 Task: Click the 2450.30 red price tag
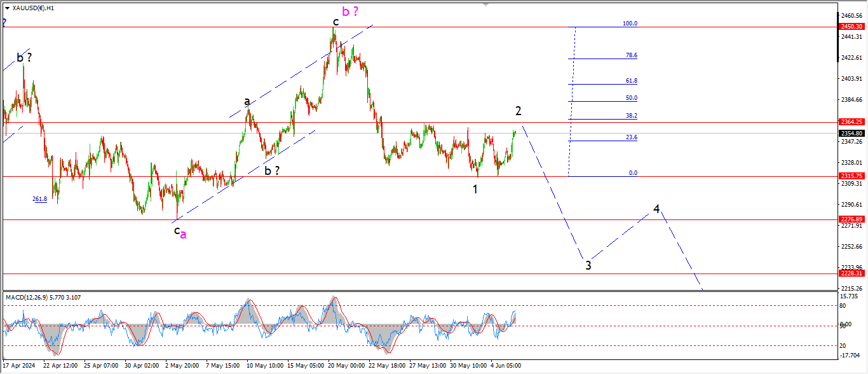click(851, 27)
